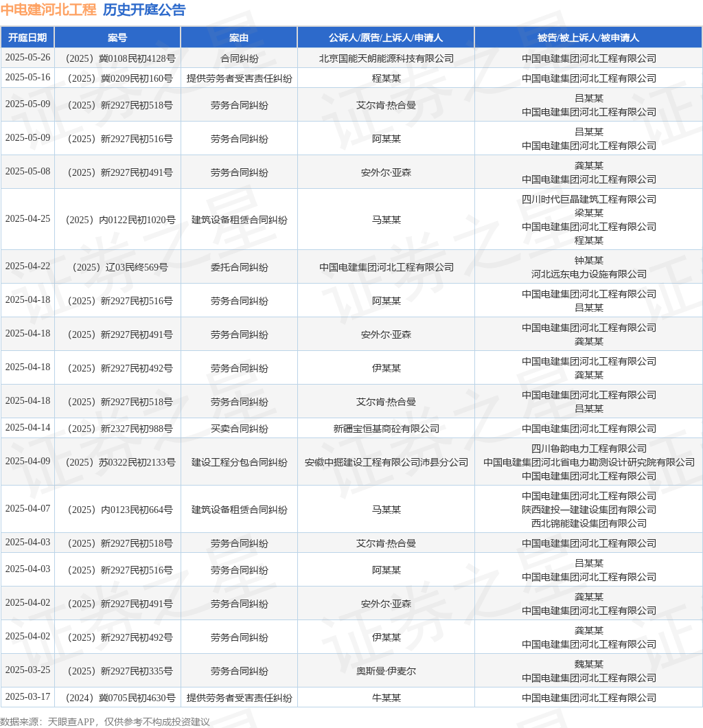Click plaintiff 安徽中掘建设工程有限公司沛县分公司

pyautogui.click(x=386, y=462)
